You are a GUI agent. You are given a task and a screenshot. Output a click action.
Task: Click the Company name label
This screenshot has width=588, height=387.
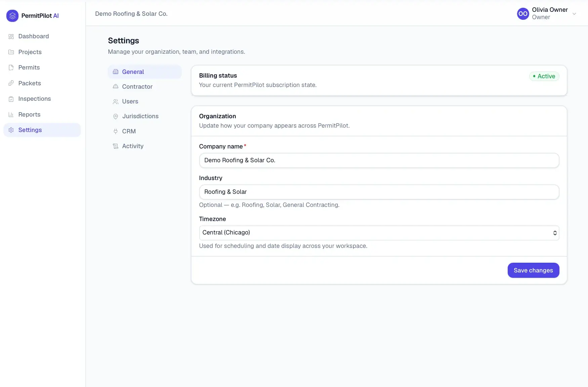[221, 146]
